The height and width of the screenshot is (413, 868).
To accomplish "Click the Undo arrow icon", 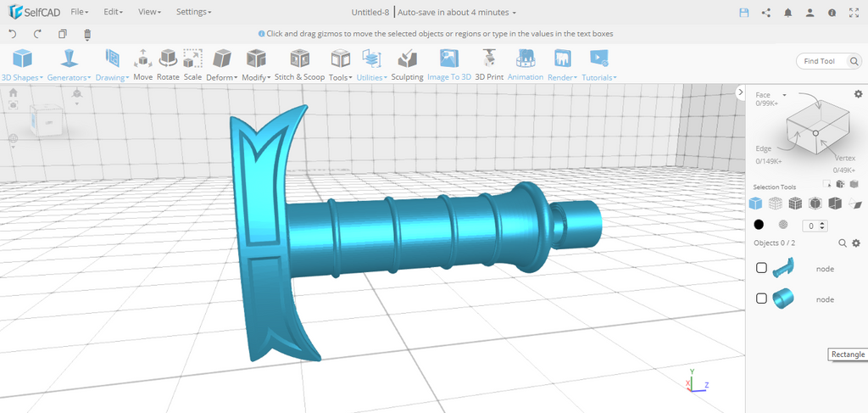I will (x=13, y=34).
